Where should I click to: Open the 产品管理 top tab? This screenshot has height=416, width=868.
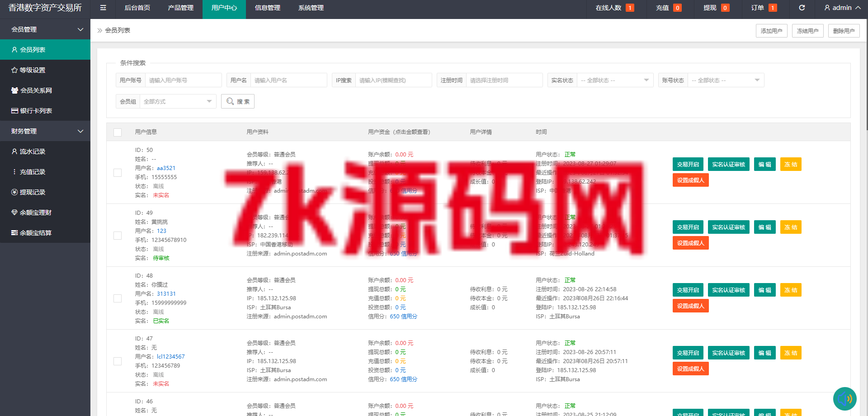(x=181, y=8)
